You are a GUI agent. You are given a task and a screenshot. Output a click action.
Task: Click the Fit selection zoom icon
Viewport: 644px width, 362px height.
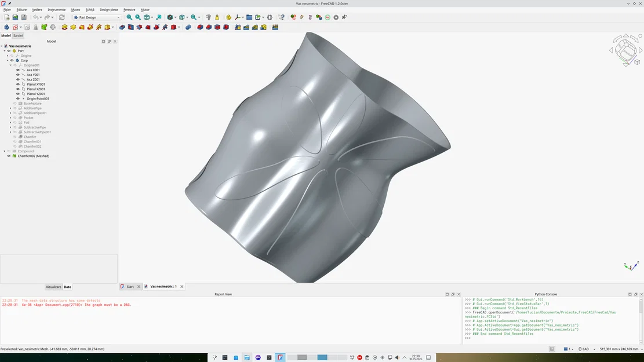pos(138,17)
